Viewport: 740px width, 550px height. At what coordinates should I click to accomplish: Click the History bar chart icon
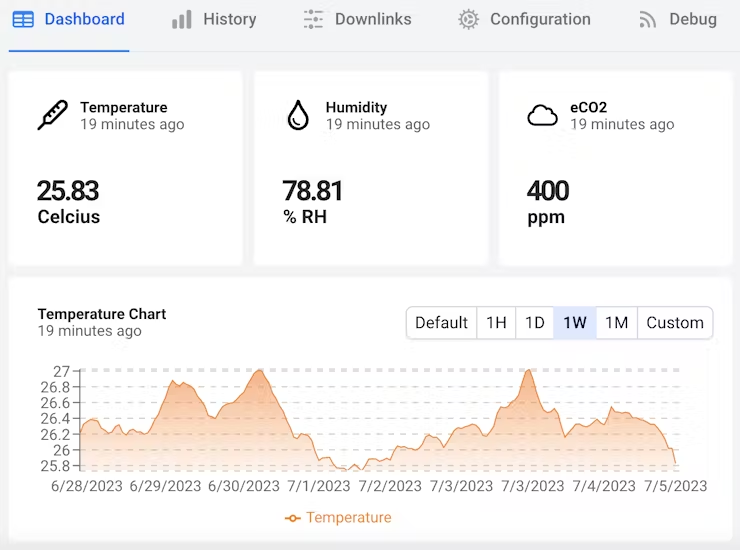[x=181, y=20]
